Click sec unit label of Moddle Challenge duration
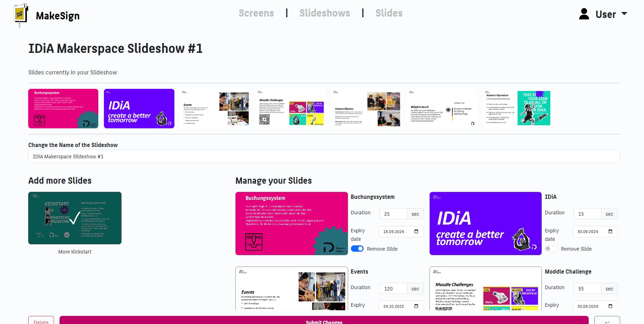The width and height of the screenshot is (644, 324). (609, 289)
